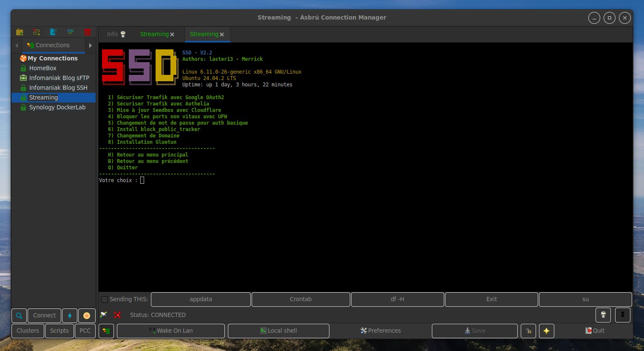Send the Exit macro command

(x=492, y=300)
